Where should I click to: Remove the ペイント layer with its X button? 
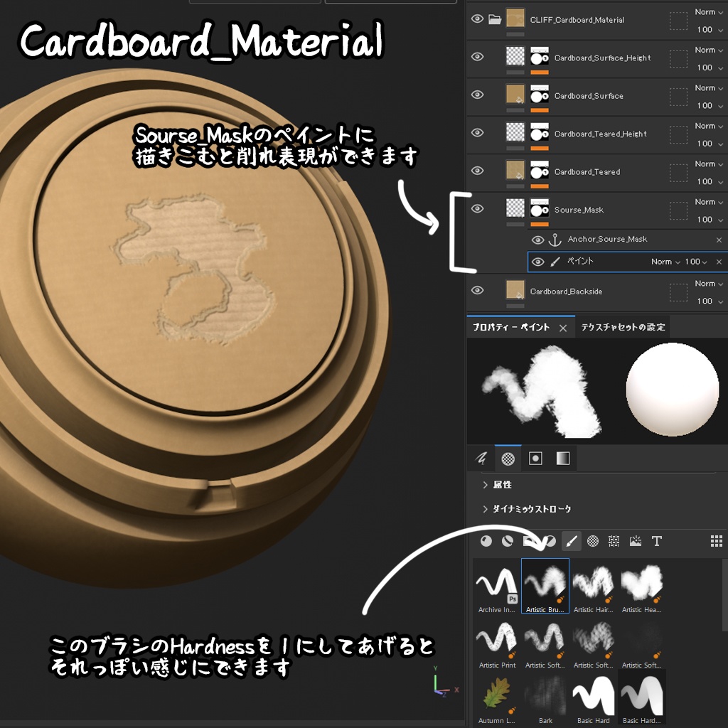click(719, 262)
